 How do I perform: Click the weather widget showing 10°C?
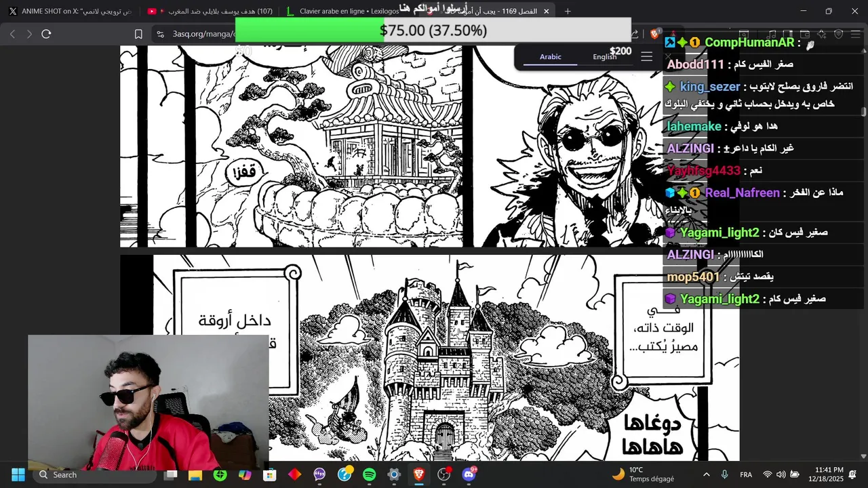643,474
